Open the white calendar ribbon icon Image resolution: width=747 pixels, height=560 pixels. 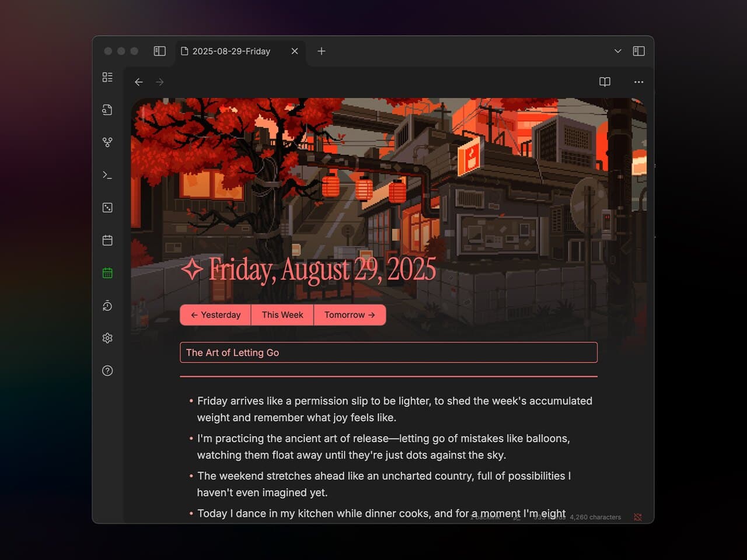coord(107,240)
